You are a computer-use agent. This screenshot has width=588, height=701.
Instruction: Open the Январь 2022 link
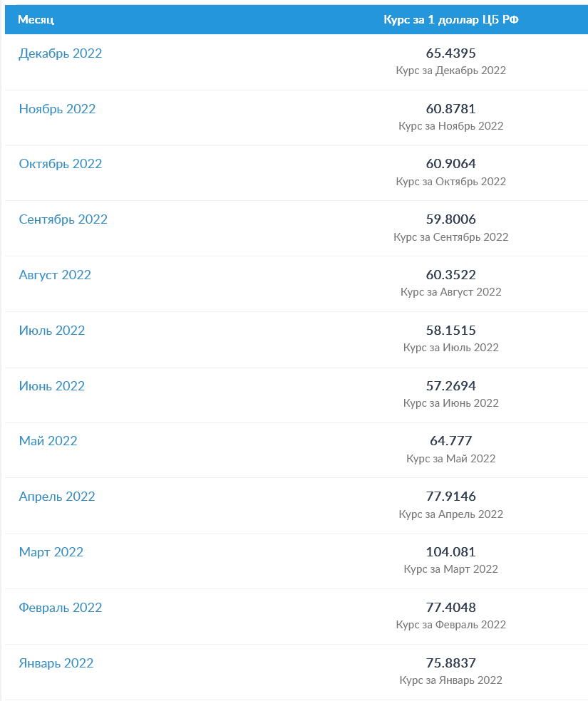pyautogui.click(x=56, y=663)
